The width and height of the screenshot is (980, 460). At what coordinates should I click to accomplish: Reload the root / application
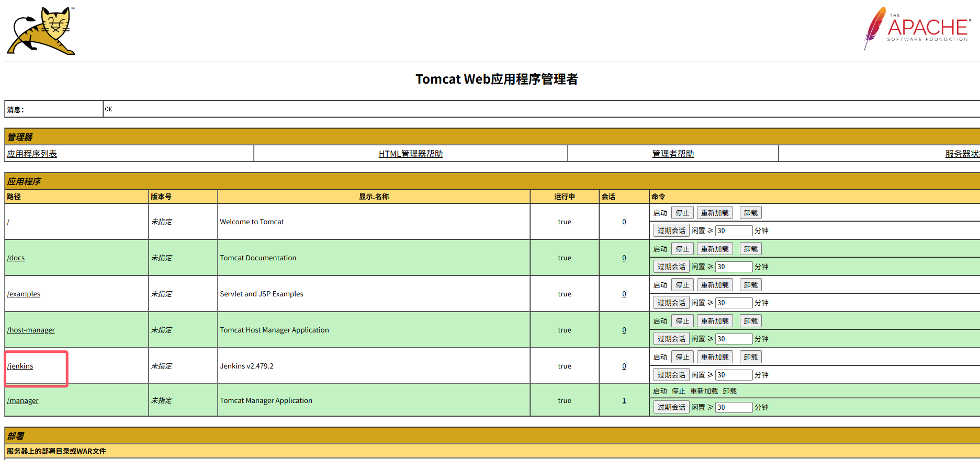715,213
